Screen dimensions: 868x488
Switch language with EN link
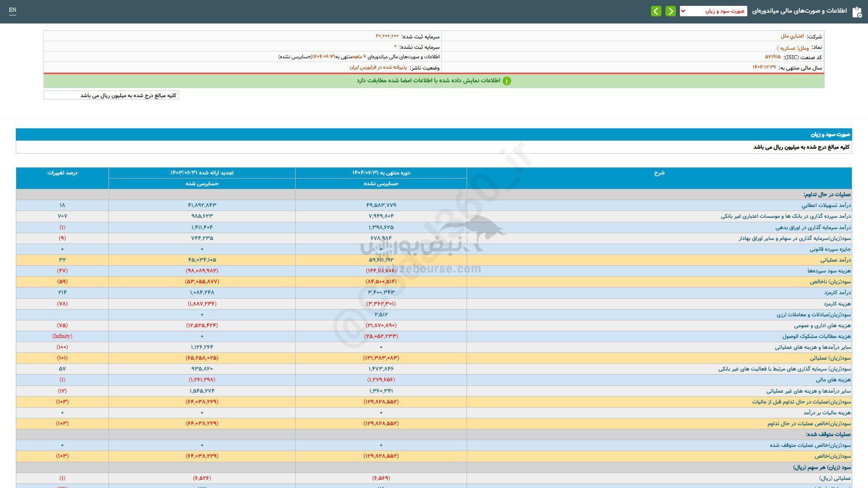pos(13,10)
